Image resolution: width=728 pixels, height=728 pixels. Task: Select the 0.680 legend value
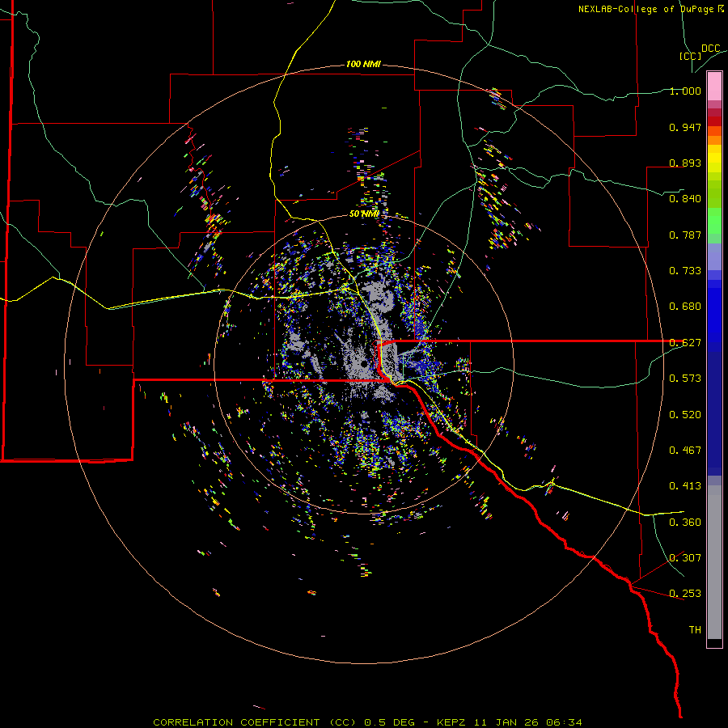pyautogui.click(x=685, y=307)
